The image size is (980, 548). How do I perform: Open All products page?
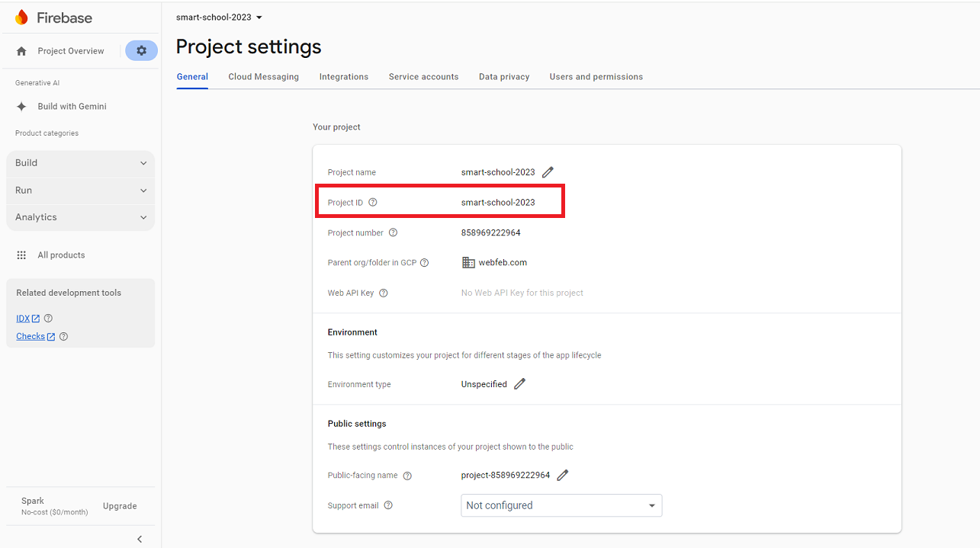tap(61, 255)
